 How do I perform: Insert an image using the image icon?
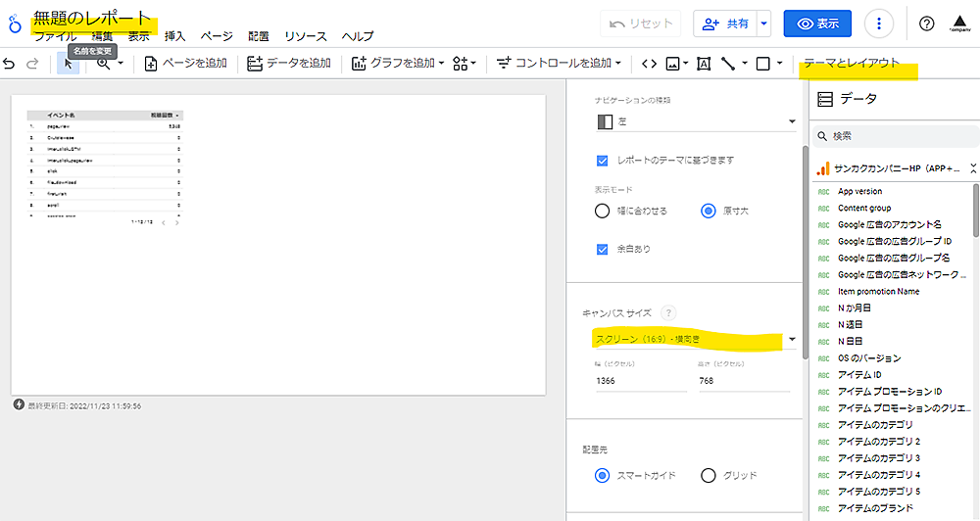672,64
